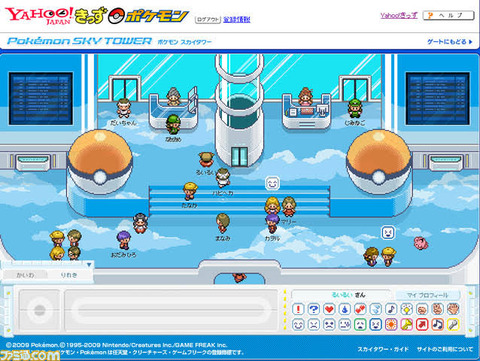Click the blue-bordered laughing face emote
This screenshot has width=480, height=361.
tap(376, 324)
